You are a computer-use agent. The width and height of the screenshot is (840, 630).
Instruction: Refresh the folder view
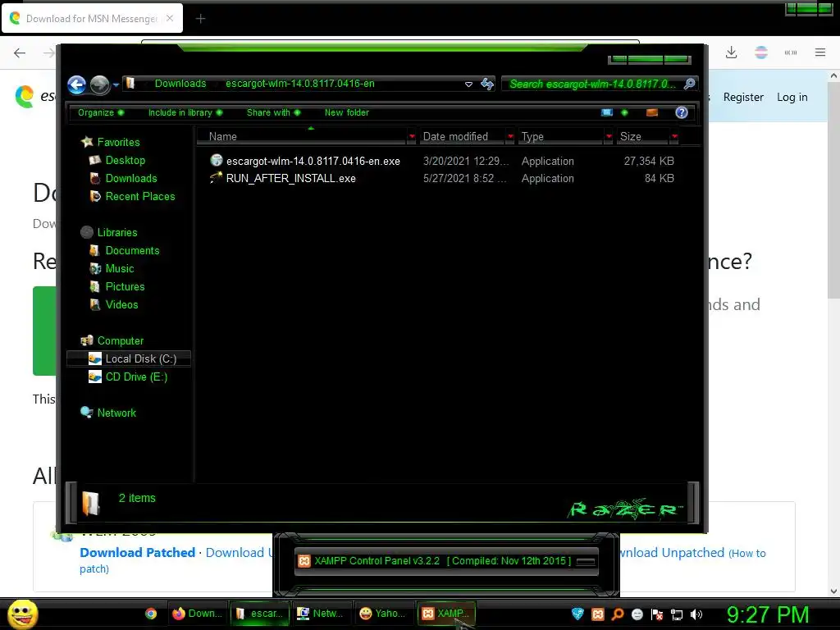click(x=487, y=84)
